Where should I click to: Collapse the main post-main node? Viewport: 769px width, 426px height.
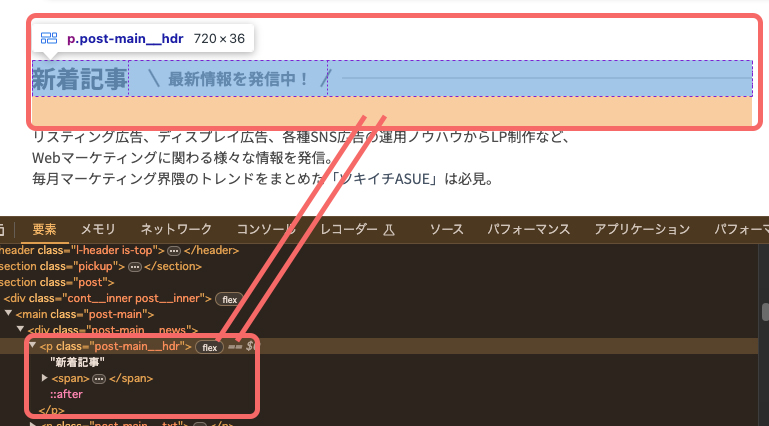pyautogui.click(x=8, y=313)
